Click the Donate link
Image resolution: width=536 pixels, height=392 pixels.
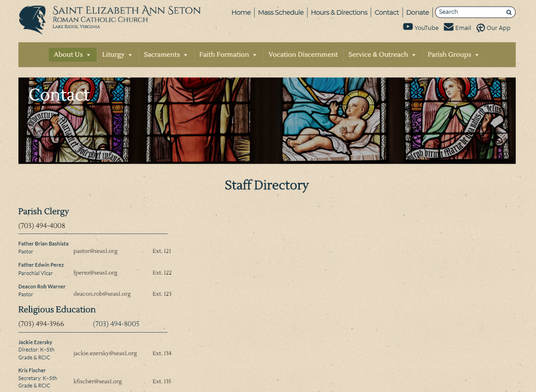(417, 12)
